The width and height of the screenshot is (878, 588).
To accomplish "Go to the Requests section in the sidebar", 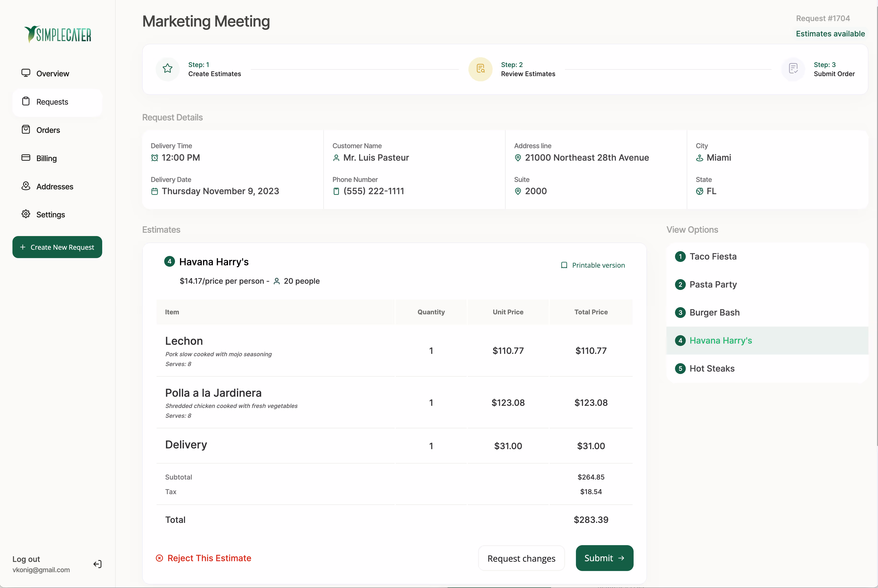I will click(x=52, y=102).
